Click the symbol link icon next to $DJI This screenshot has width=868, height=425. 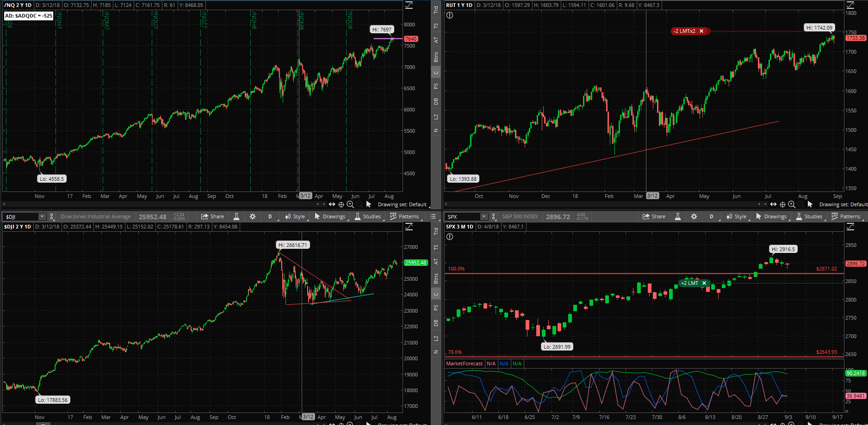point(52,216)
